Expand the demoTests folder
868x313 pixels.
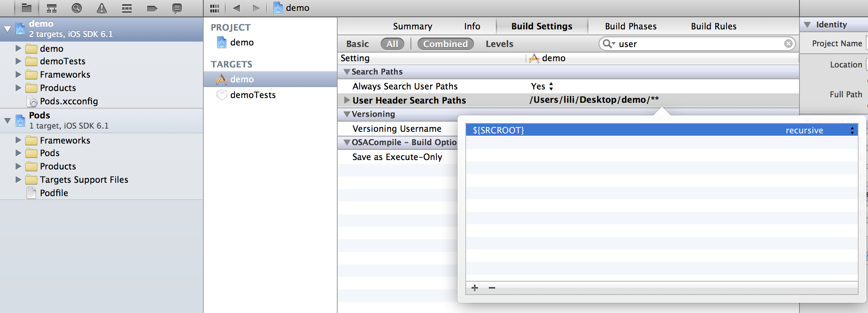[x=18, y=61]
